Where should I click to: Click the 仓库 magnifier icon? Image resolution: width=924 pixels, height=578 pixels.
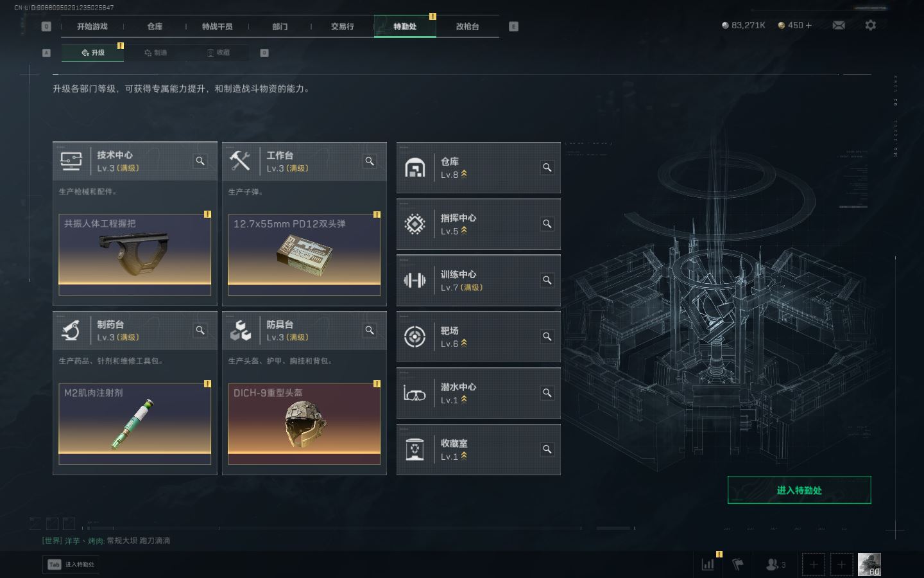click(x=547, y=168)
